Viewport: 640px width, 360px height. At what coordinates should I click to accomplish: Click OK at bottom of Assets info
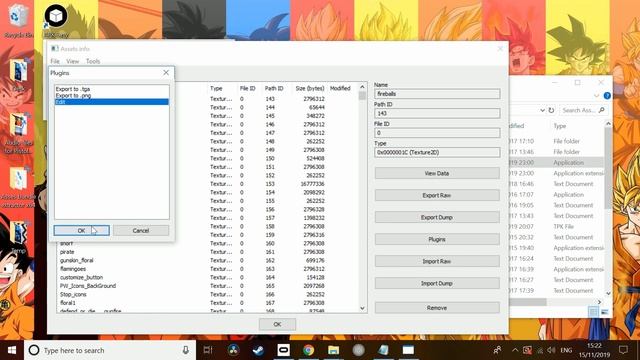coord(277,324)
